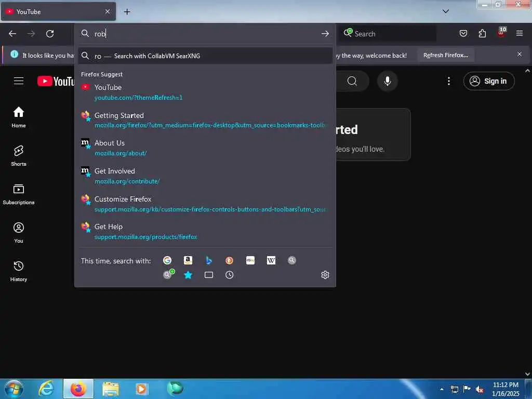Choose the Getting Started bookmark suggestion
Viewport: 532px width, 399px height.
pyautogui.click(x=205, y=120)
